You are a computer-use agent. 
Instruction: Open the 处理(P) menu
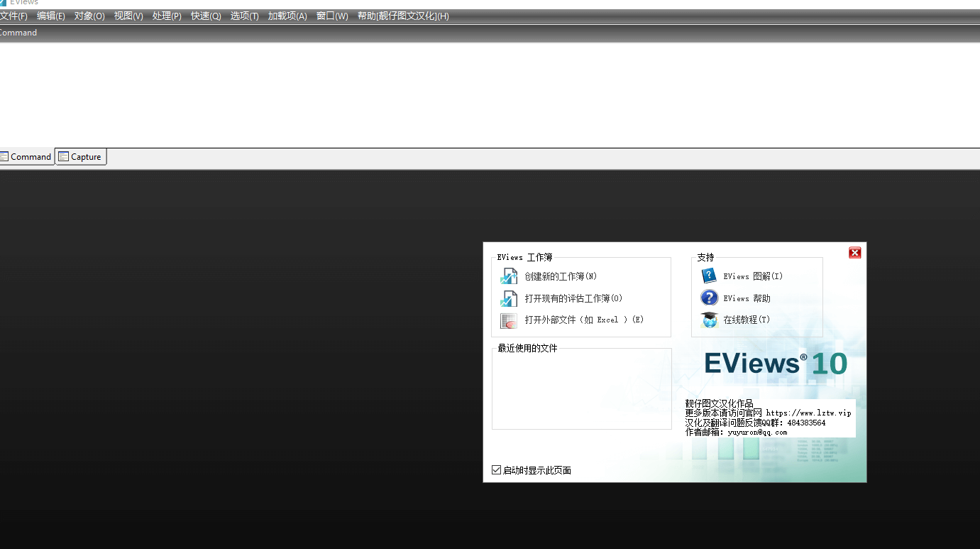167,16
